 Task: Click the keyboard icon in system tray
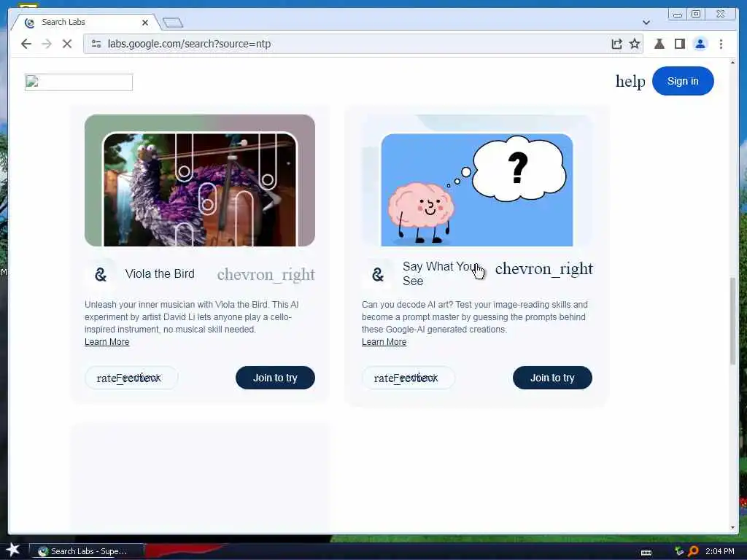[x=646, y=553]
